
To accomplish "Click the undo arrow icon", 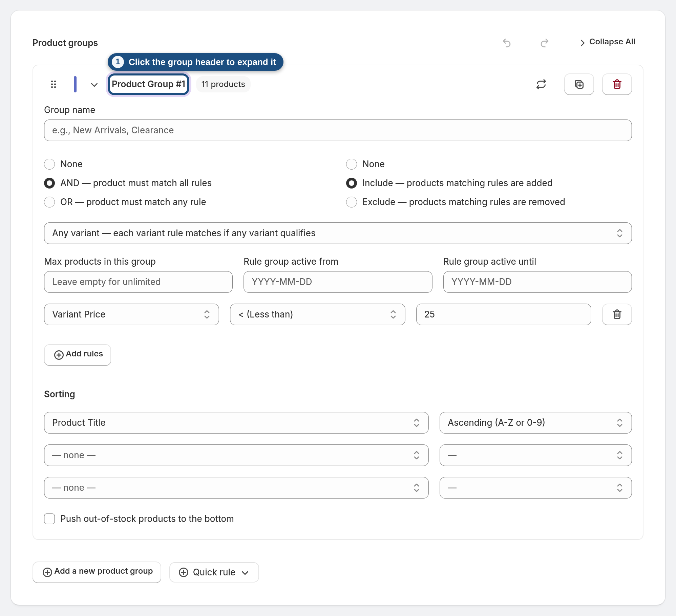I will pyautogui.click(x=507, y=43).
